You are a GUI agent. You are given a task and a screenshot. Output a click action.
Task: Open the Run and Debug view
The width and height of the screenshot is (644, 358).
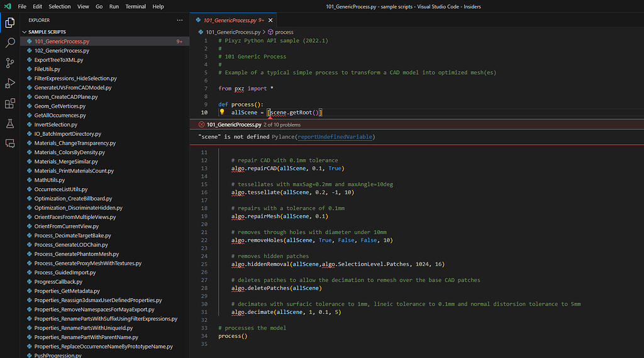coord(10,83)
